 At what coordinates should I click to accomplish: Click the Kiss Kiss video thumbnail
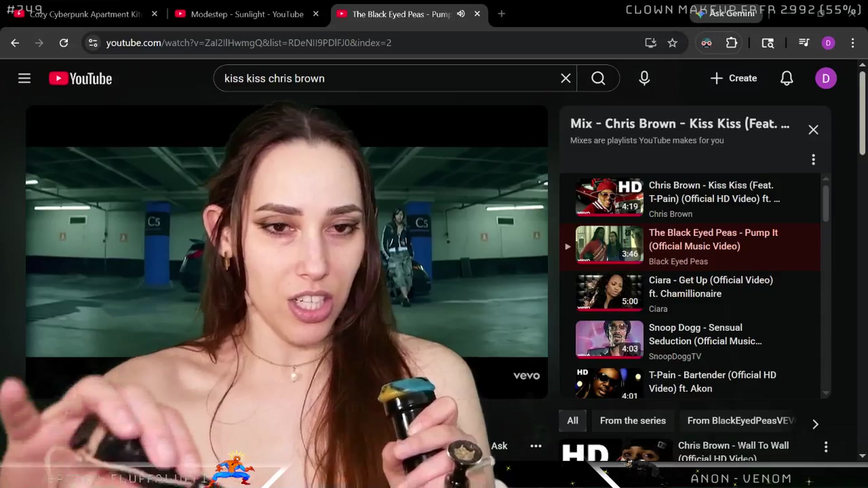pos(609,197)
